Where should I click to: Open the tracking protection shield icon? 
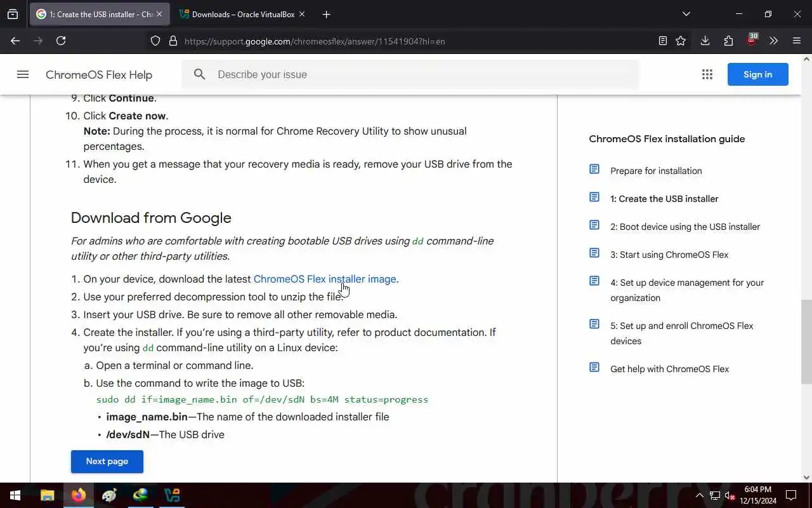pos(155,41)
